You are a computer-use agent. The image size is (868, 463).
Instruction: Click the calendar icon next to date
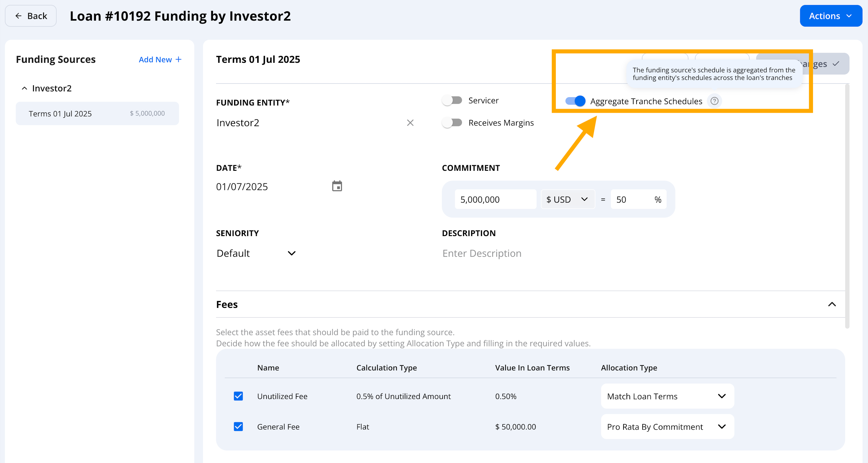tap(337, 186)
